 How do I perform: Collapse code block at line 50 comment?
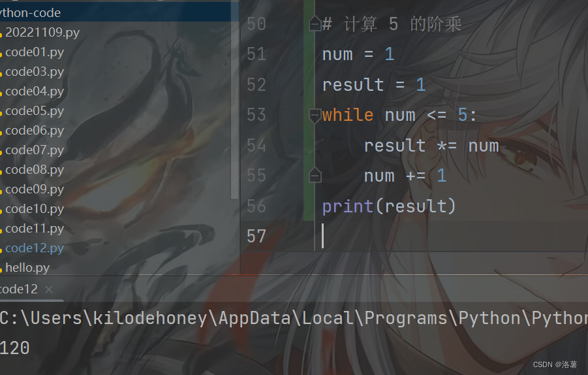[315, 24]
